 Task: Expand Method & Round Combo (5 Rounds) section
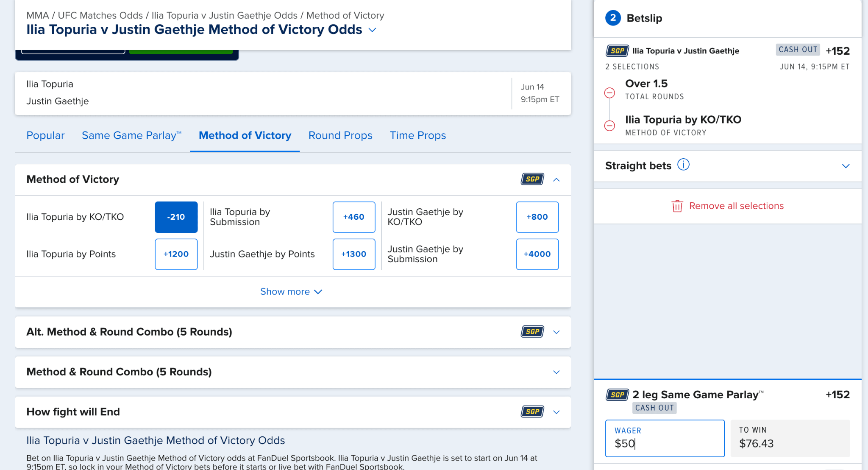tap(556, 372)
